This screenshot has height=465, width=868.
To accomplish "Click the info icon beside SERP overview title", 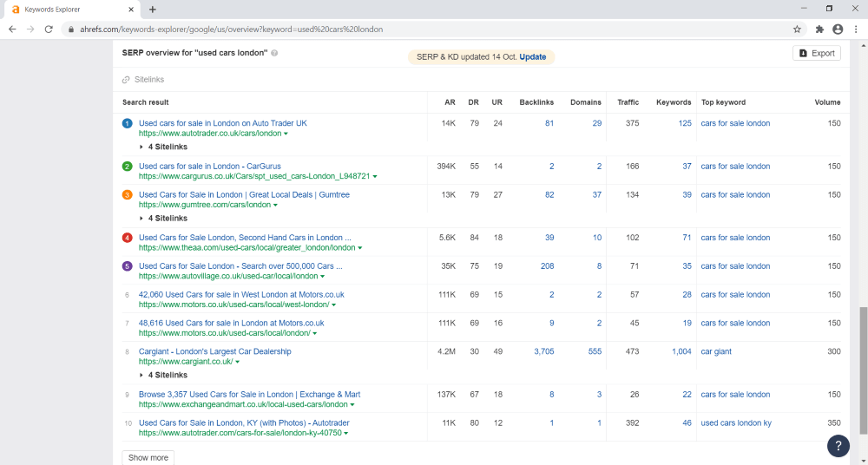I will 274,53.
